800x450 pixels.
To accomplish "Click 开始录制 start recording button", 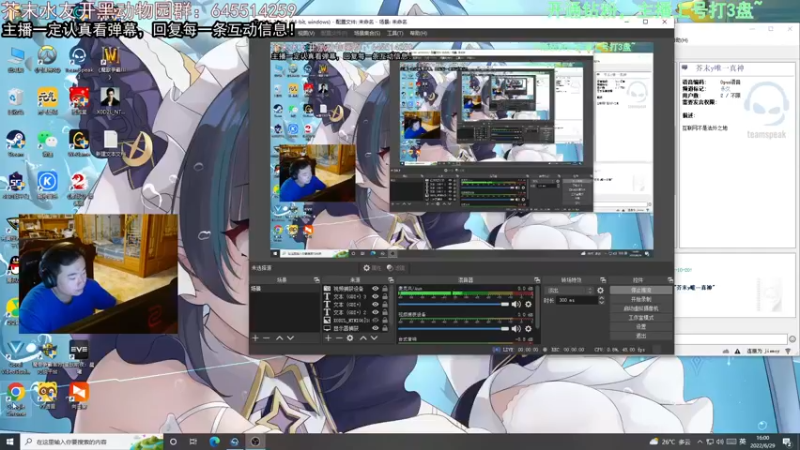I will pos(641,299).
